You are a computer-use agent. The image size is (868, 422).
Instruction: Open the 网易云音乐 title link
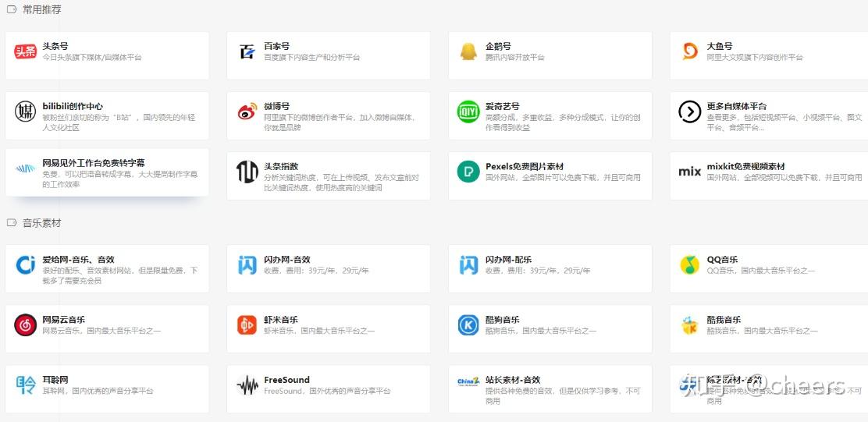[x=64, y=320]
